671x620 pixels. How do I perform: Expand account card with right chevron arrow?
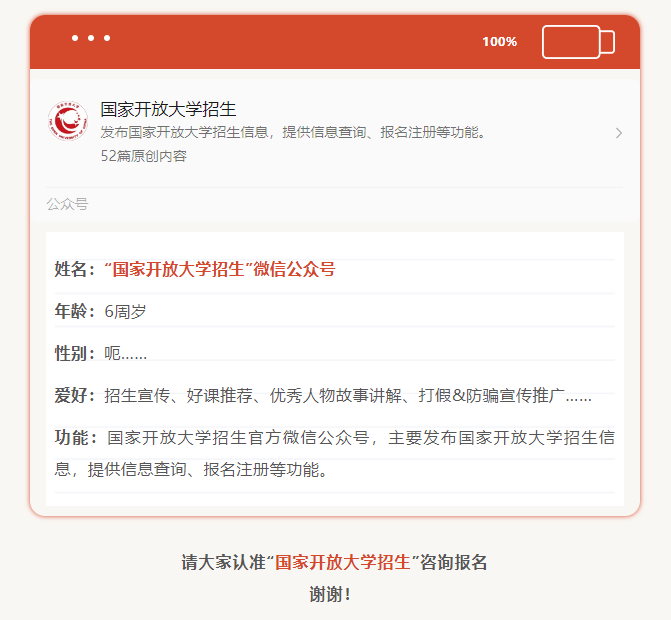(618, 133)
